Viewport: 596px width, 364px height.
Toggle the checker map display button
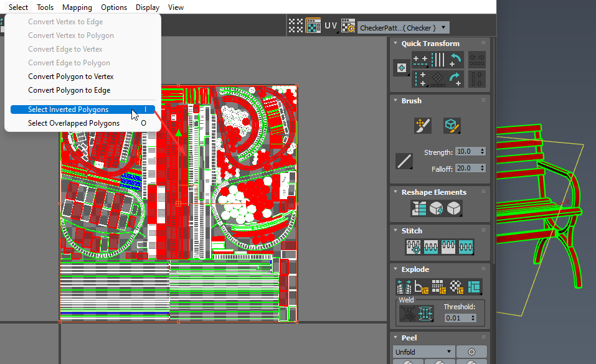pos(313,26)
